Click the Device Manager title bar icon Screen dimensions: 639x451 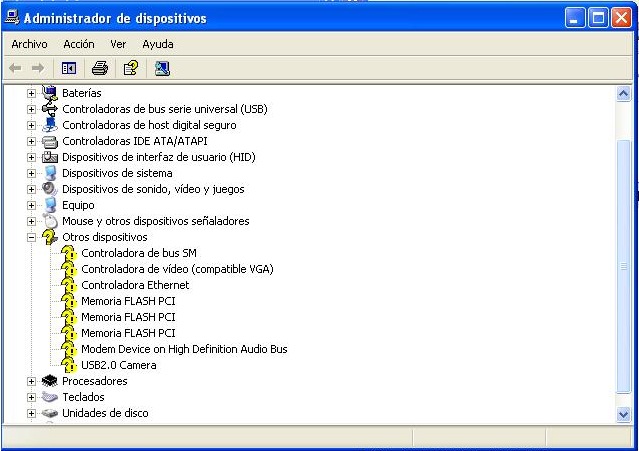(11, 18)
